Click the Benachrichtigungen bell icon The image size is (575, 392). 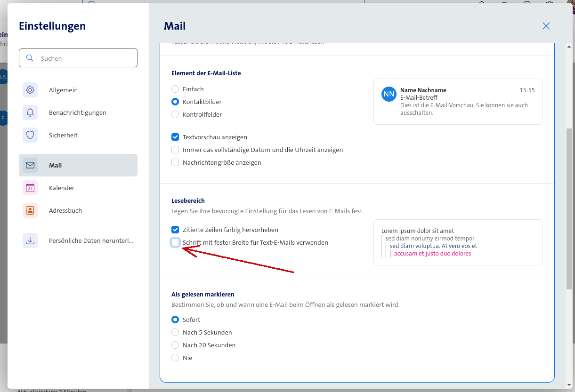pos(30,112)
